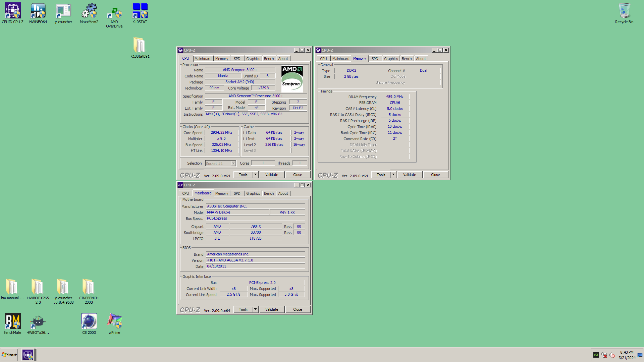644x362 pixels.
Task: Click the HT Link value 1304.10 MHz
Action: click(221, 151)
